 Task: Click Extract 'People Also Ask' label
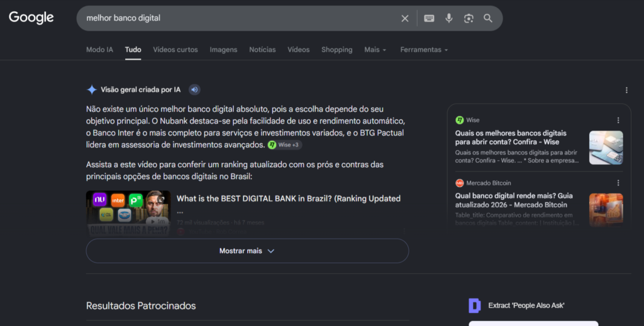(x=526, y=305)
